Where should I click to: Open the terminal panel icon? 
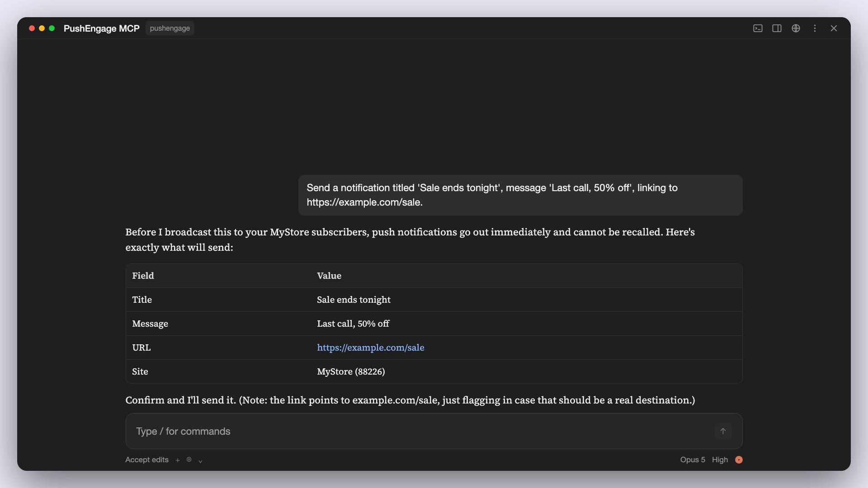pos(758,28)
